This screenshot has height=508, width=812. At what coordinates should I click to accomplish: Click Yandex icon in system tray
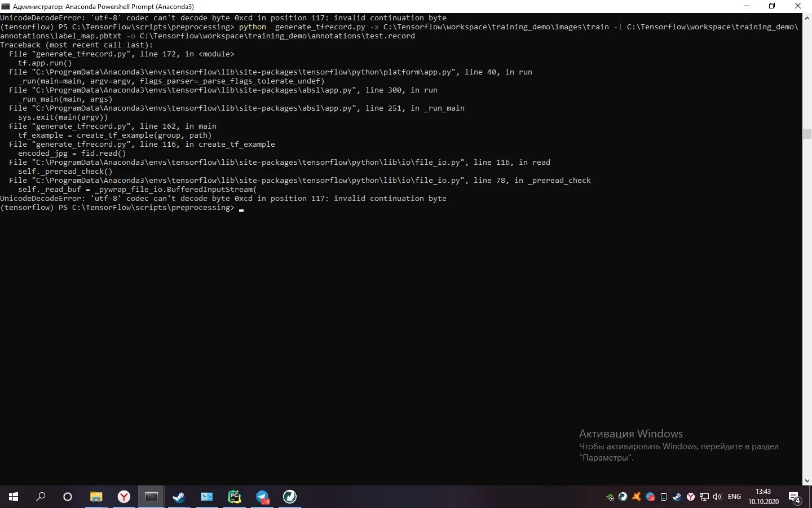click(691, 497)
